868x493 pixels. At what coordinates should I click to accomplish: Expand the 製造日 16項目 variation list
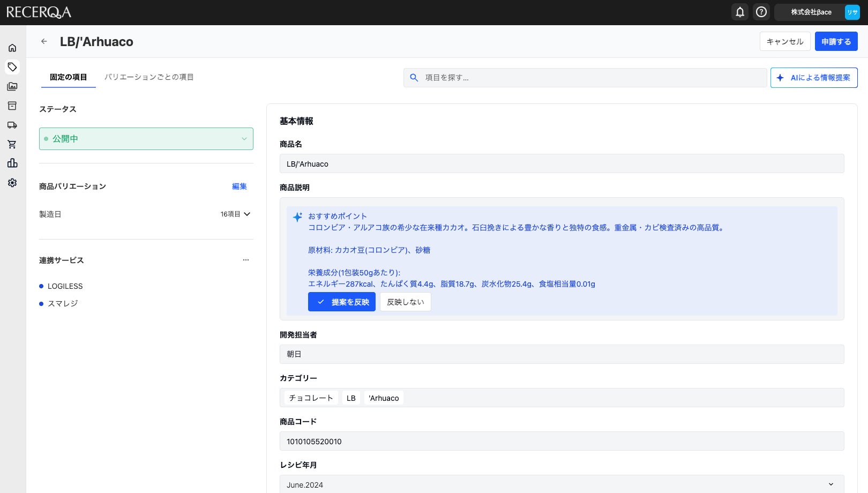236,214
